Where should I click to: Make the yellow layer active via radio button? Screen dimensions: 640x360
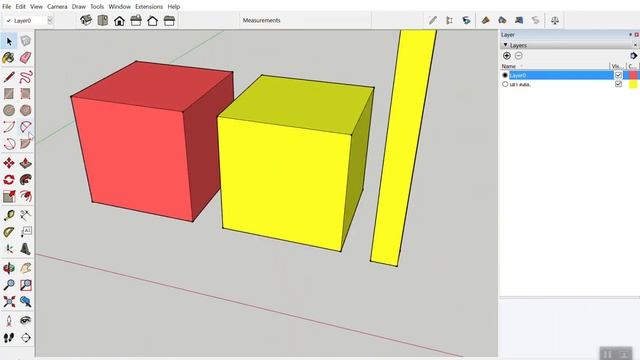point(505,84)
